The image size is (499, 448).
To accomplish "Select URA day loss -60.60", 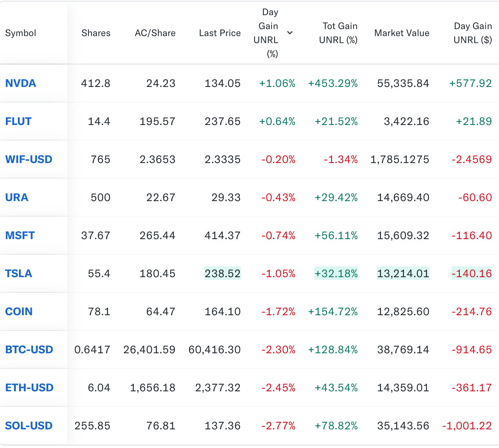I will [475, 198].
